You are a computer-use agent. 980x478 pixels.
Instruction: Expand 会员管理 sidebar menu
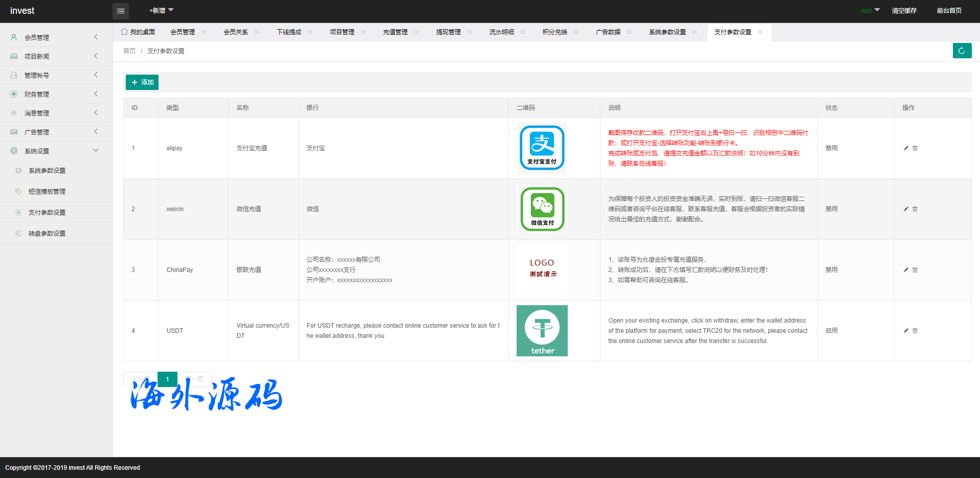(x=56, y=37)
